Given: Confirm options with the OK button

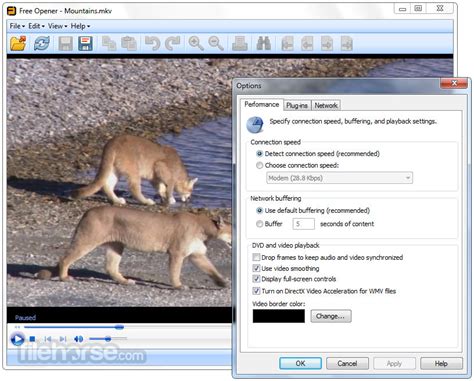Looking at the screenshot, I should [300, 363].
